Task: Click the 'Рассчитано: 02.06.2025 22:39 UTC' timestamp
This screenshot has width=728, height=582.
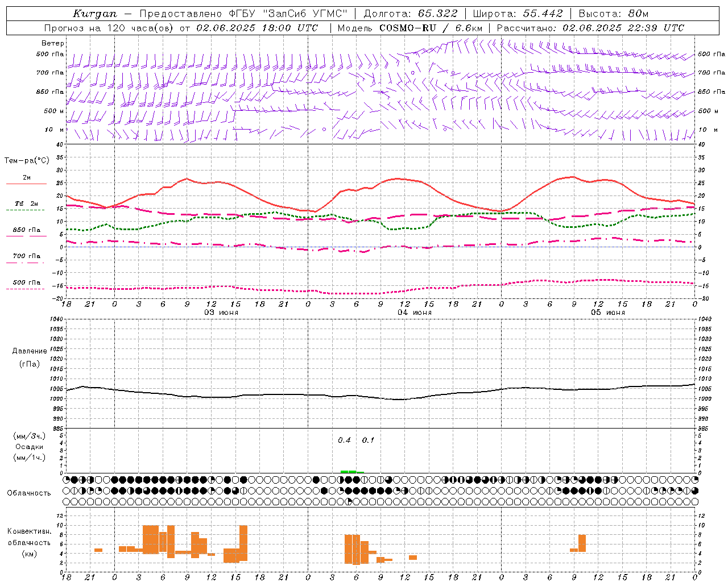Action: 591,28
